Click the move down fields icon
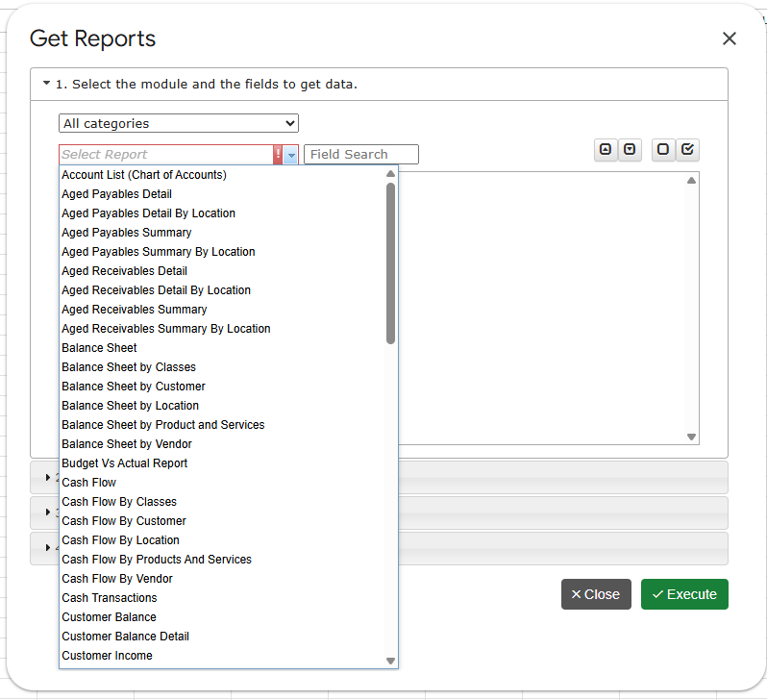Screen dimensions: 767x700 (x=630, y=149)
